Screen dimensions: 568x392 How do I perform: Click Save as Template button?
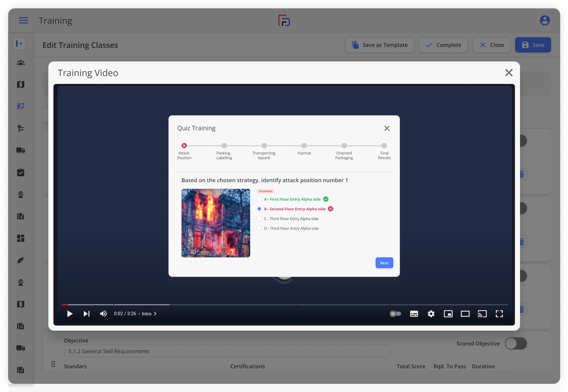(380, 45)
